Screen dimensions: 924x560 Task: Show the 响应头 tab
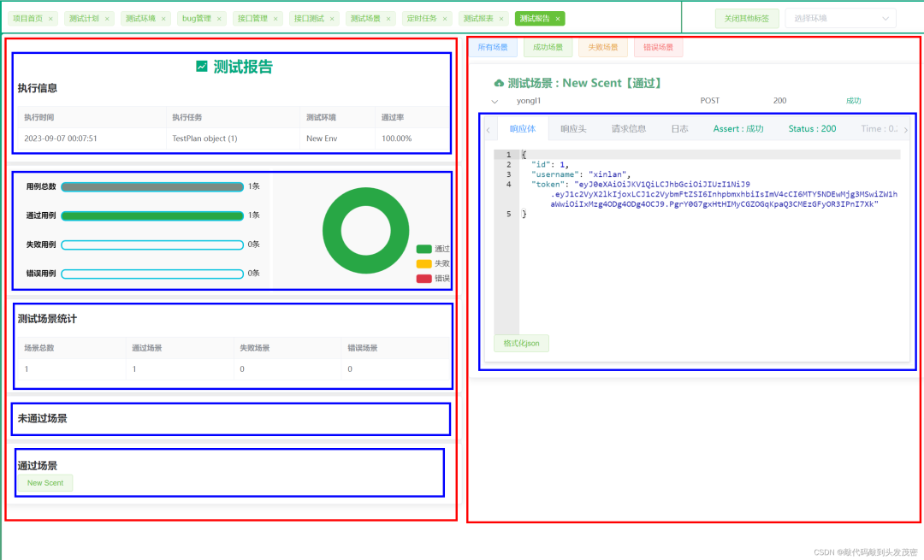[573, 128]
